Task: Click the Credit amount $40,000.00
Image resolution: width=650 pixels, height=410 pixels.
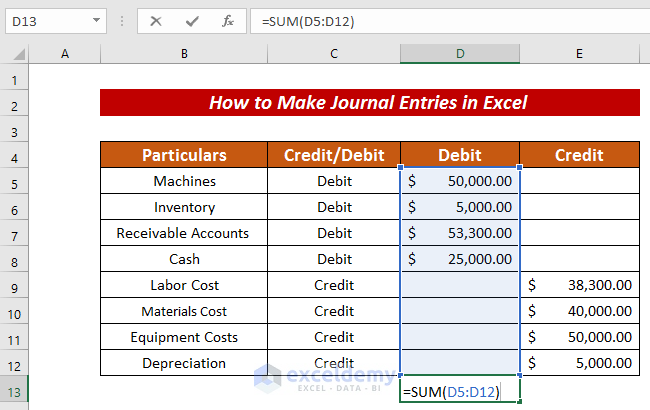Action: (579, 311)
